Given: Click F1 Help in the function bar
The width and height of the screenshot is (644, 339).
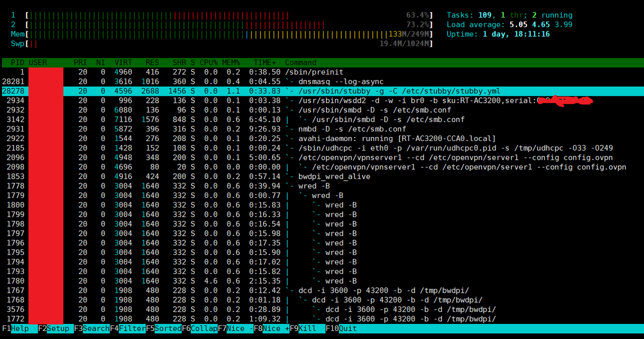Looking at the screenshot, I should click(x=20, y=328).
